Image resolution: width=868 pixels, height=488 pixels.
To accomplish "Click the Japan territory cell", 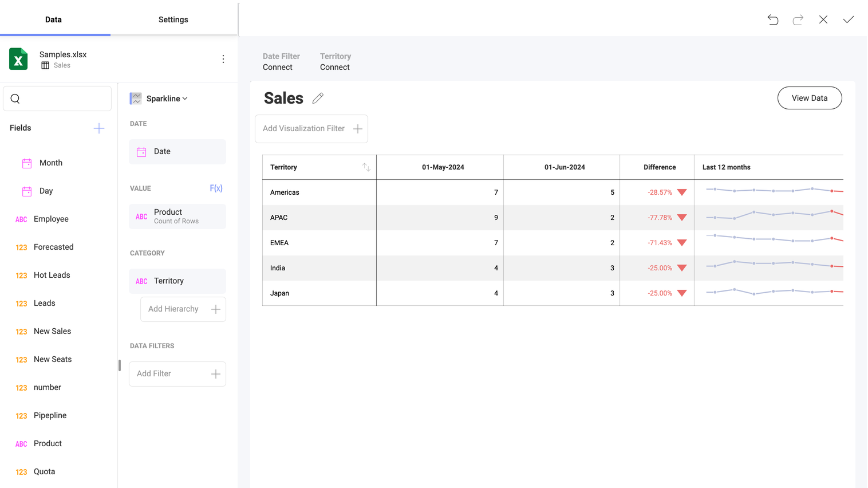I will 319,293.
